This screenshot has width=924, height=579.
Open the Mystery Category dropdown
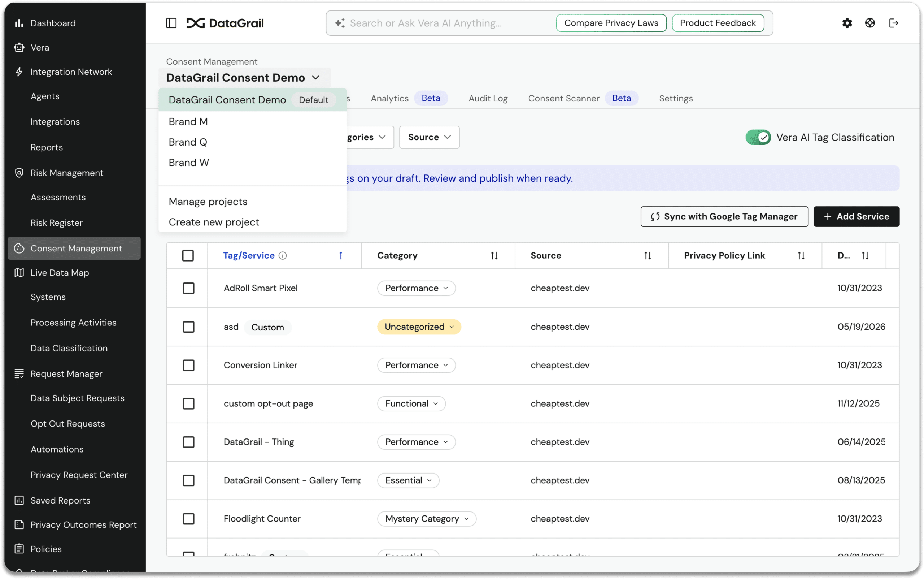426,518
